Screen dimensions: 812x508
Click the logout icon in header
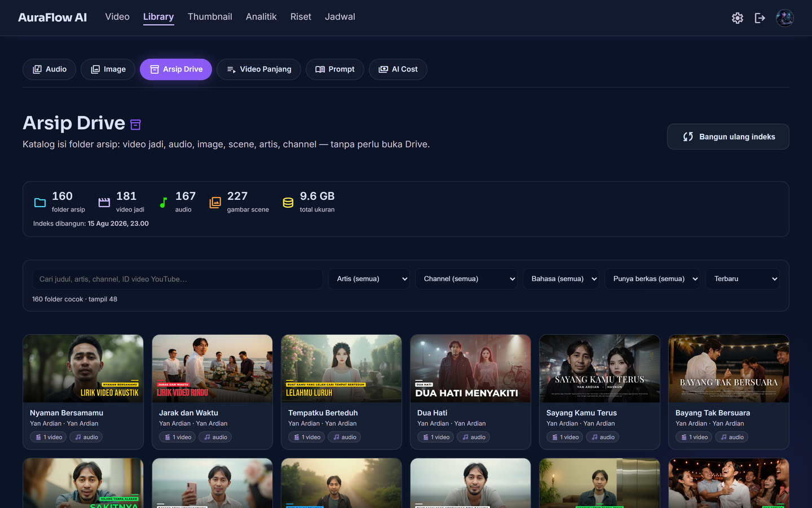coord(760,18)
